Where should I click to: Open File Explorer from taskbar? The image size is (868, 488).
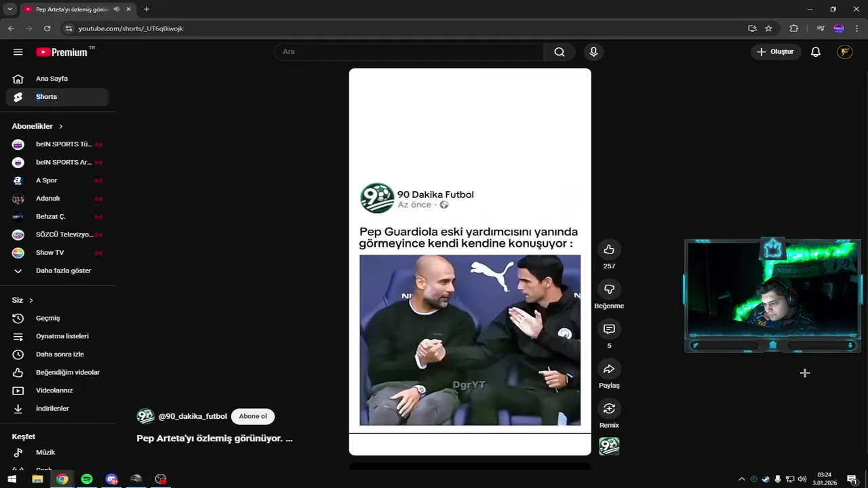(37, 479)
